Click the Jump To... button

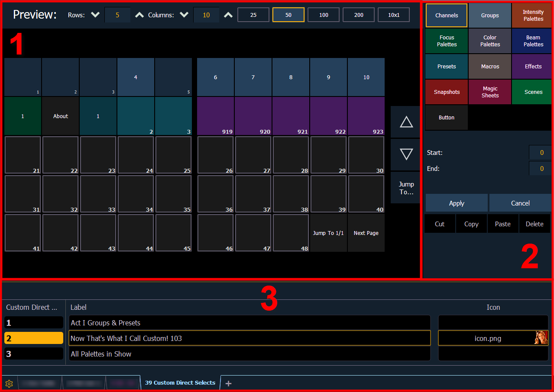point(406,188)
